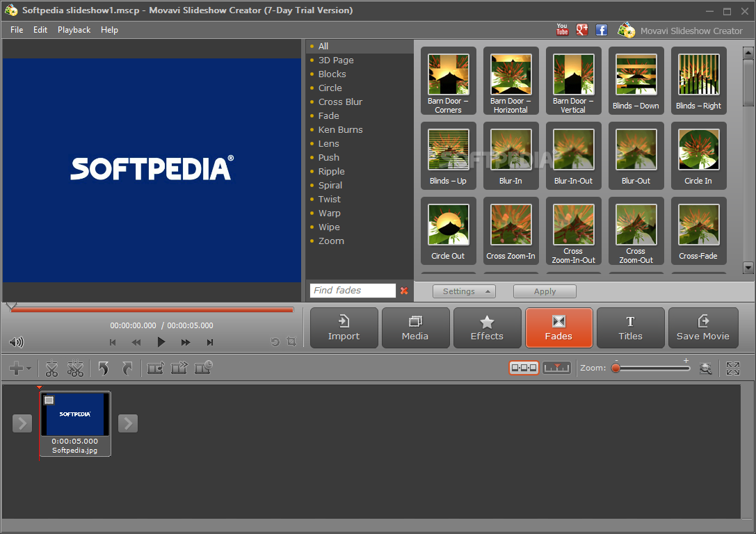Select the All fades category
This screenshot has width=756, height=534.
[x=359, y=47]
